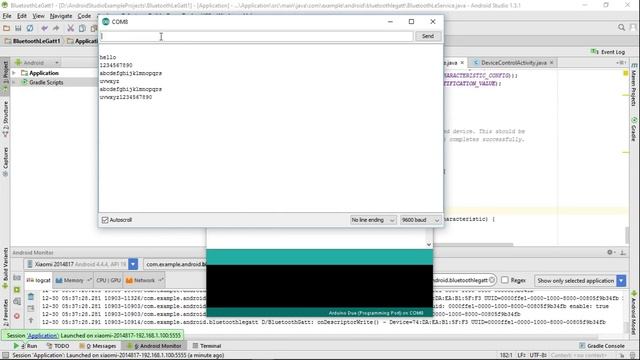Open Android Monitor gear settings
640x360 pixels.
tap(610, 252)
